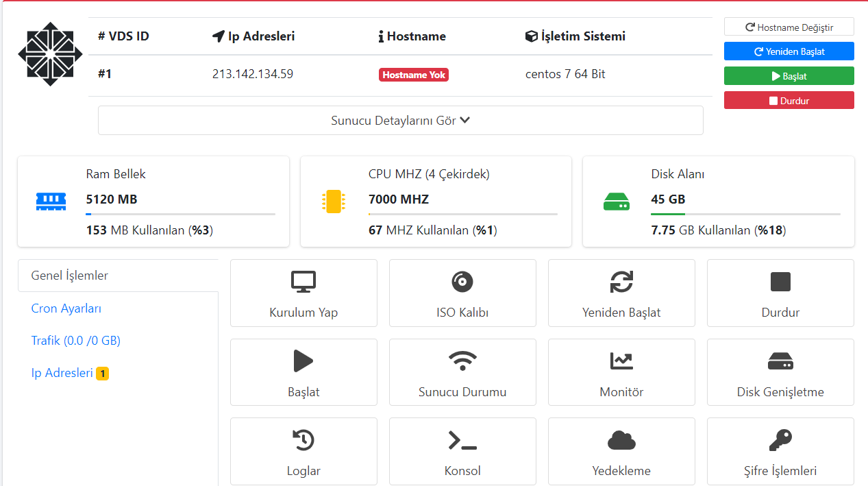Click the cloud icon for Yedekleme
The width and height of the screenshot is (868, 486).
[621, 440]
